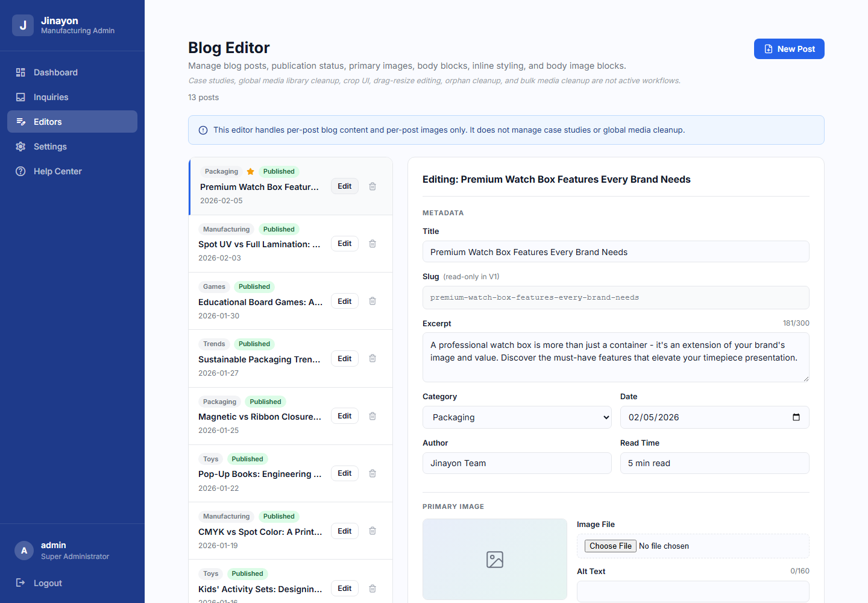Edit the Pop-Up Books post
The width and height of the screenshot is (868, 603).
pos(345,473)
